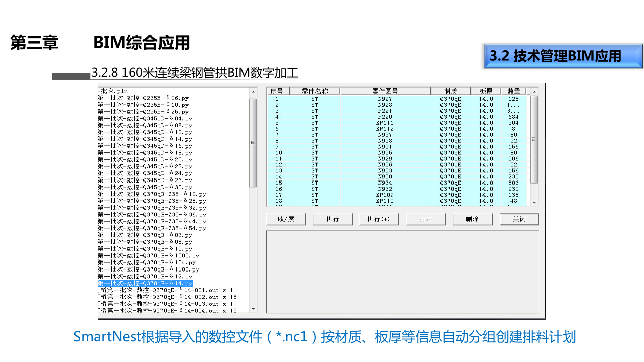Select 第一批次-数控-Q370qE-Z35-δ28.py entry
The width and height of the screenshot is (644, 362).
pyautogui.click(x=152, y=201)
